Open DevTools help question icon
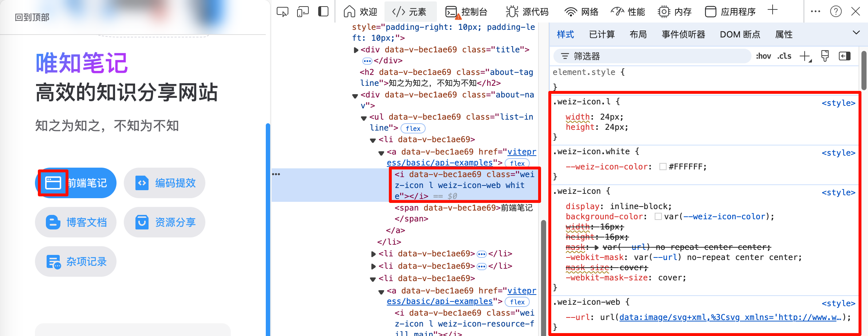 [x=836, y=12]
